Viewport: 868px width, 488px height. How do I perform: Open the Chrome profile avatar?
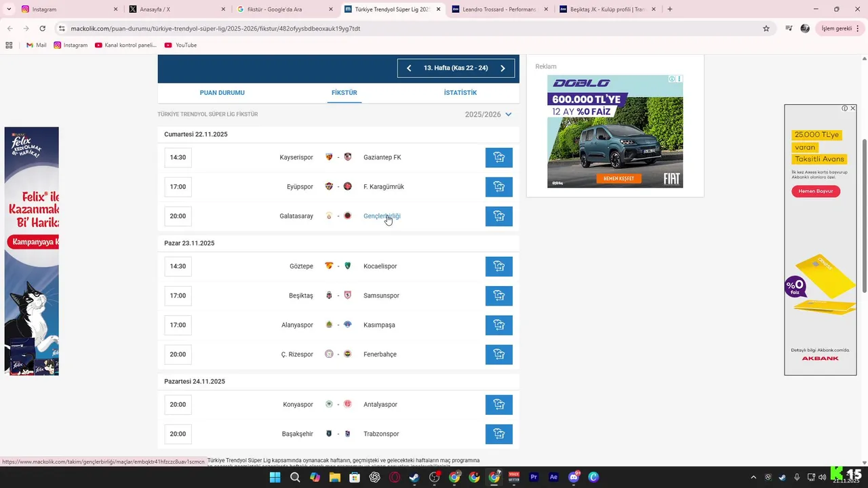click(805, 28)
